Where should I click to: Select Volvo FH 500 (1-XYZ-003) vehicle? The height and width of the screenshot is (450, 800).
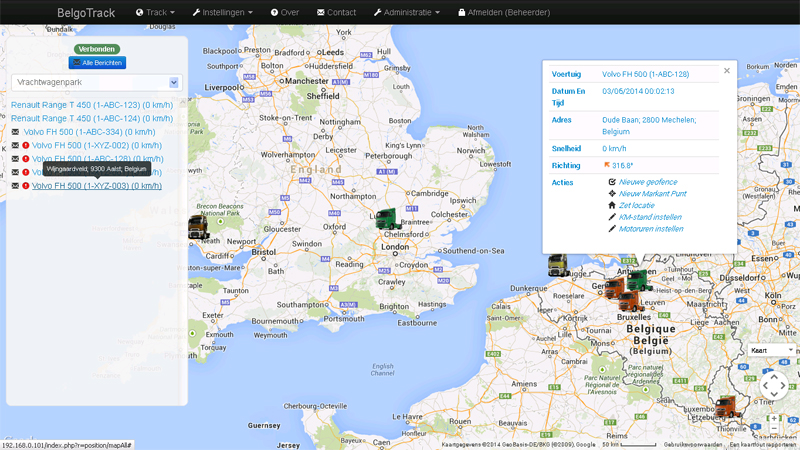[97, 186]
